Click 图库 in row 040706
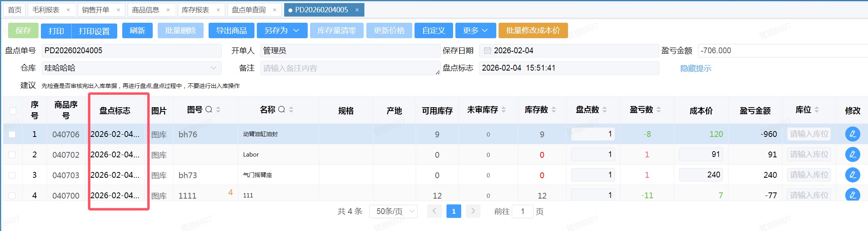868x231 pixels. point(159,135)
